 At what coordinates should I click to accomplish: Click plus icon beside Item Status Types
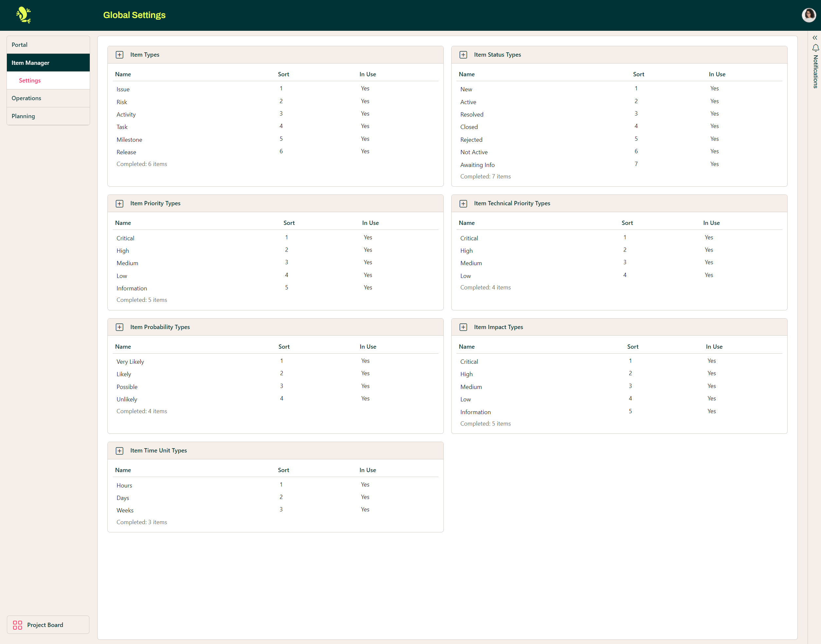pyautogui.click(x=463, y=55)
